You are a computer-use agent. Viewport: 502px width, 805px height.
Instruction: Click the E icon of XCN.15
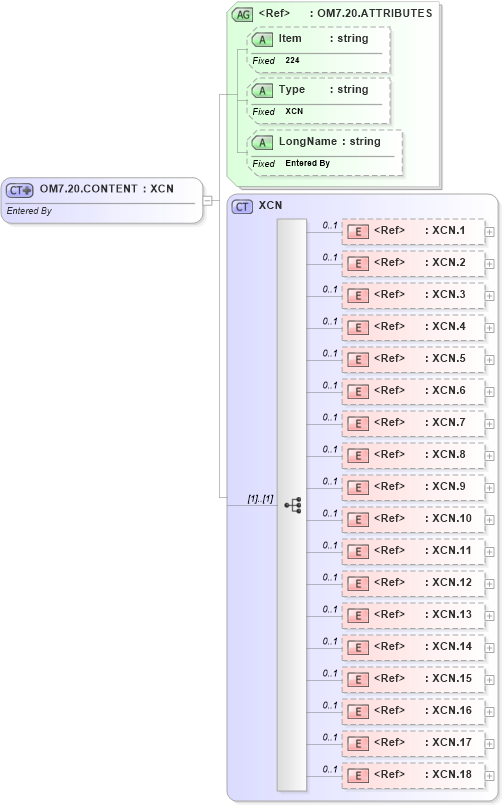pyautogui.click(x=358, y=680)
